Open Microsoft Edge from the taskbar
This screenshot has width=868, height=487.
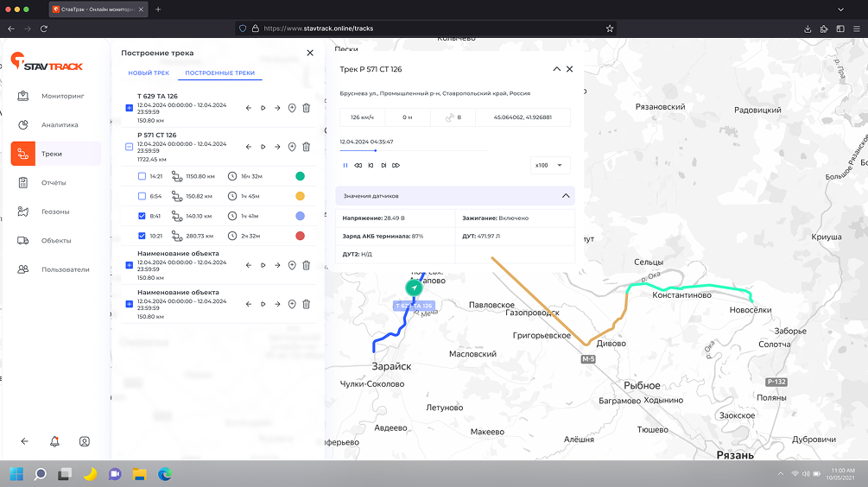164,473
